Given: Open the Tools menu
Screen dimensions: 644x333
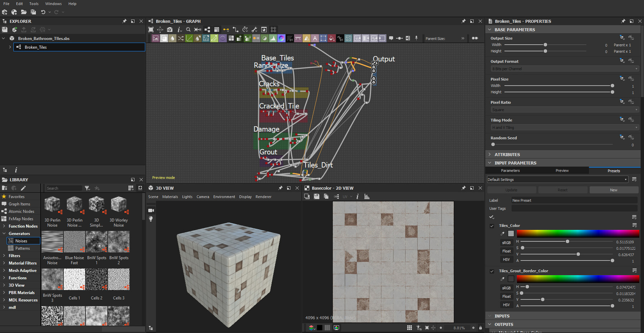Looking at the screenshot, I should point(34,4).
